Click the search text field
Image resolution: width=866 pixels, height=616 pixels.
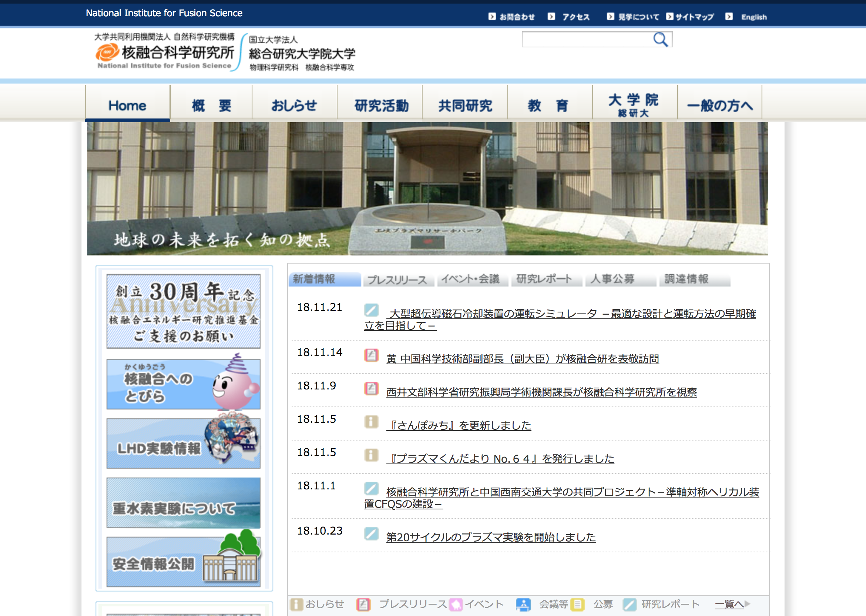(x=587, y=40)
